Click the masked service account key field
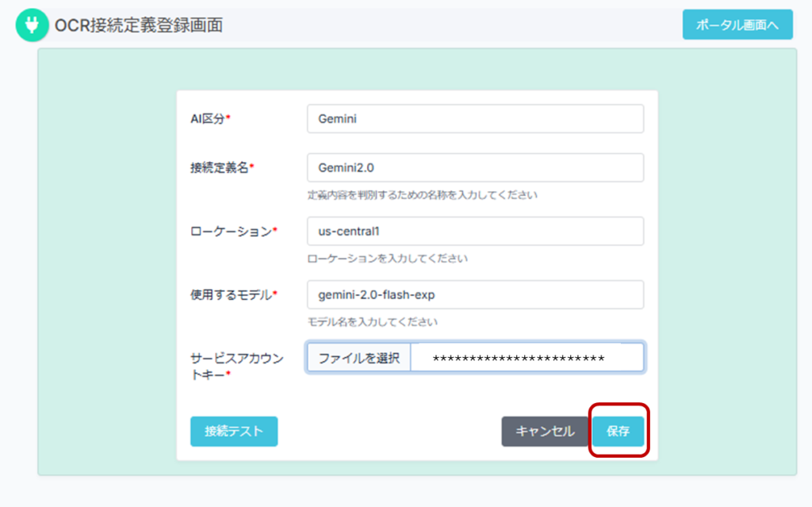 (527, 358)
